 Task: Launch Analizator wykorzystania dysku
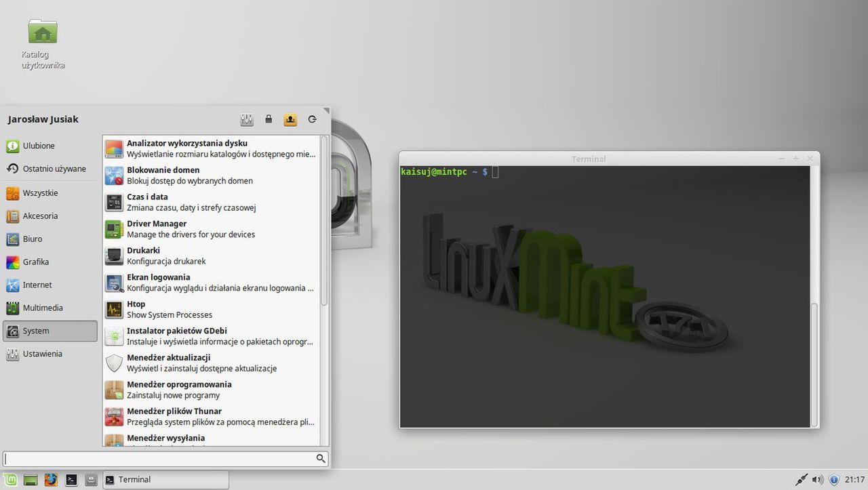click(211, 148)
